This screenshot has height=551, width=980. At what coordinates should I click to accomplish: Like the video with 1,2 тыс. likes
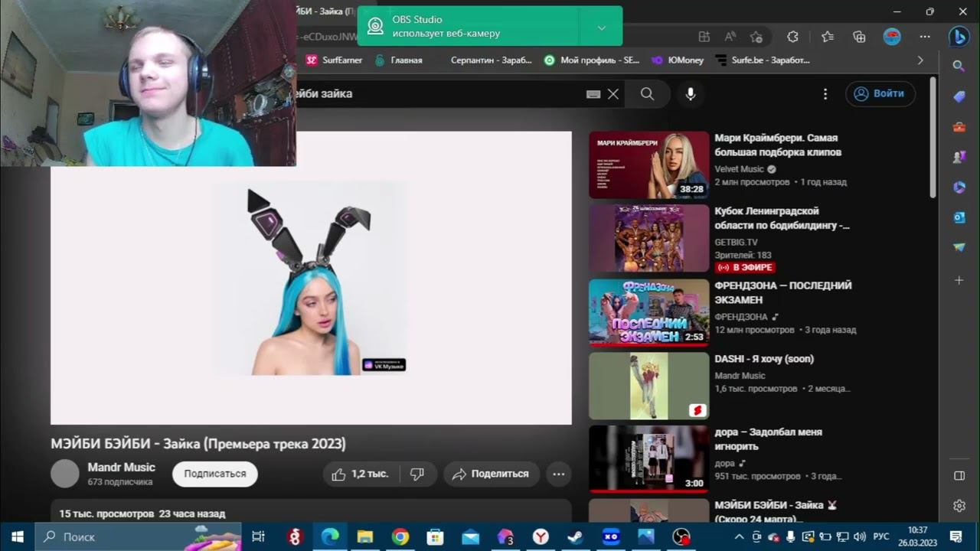[359, 474]
